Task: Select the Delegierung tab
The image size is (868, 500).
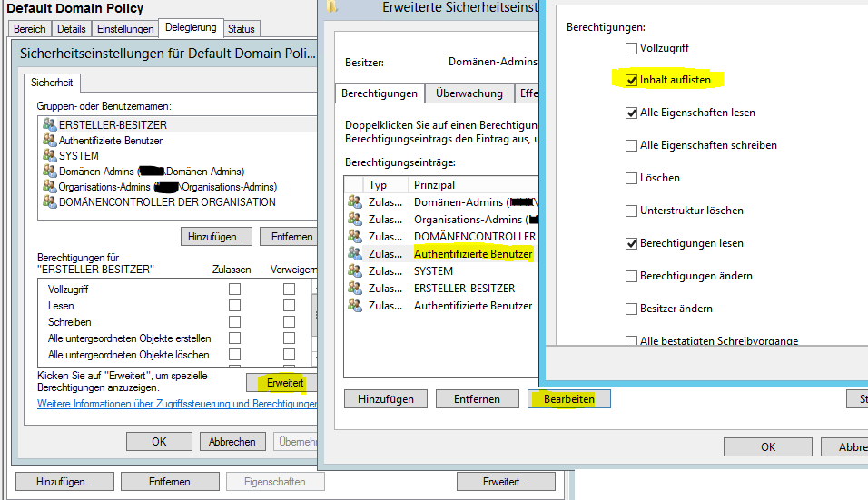Action: [191, 27]
